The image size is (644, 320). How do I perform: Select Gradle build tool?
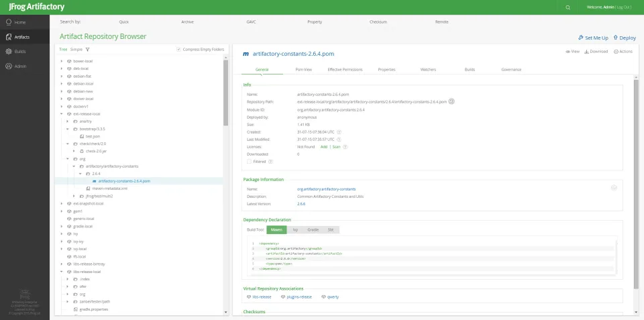[x=313, y=229]
